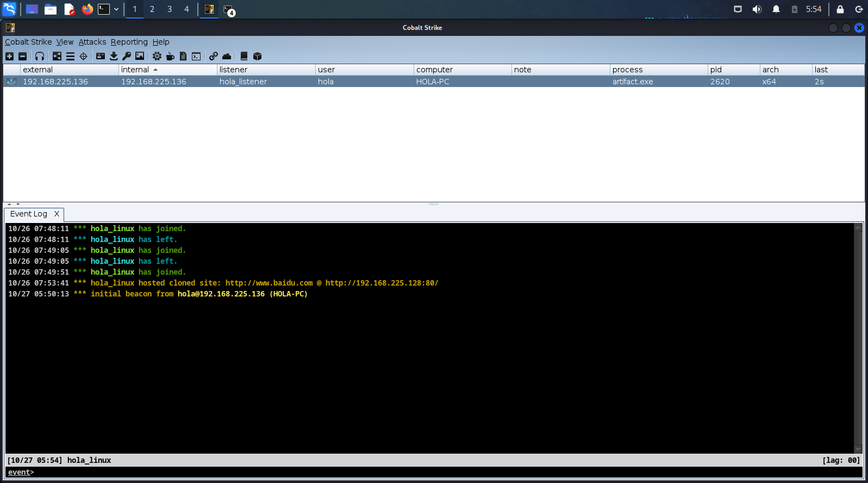Image resolution: width=868 pixels, height=483 pixels.
Task: Click the beacon session computer icon
Action: pyautogui.click(x=11, y=82)
